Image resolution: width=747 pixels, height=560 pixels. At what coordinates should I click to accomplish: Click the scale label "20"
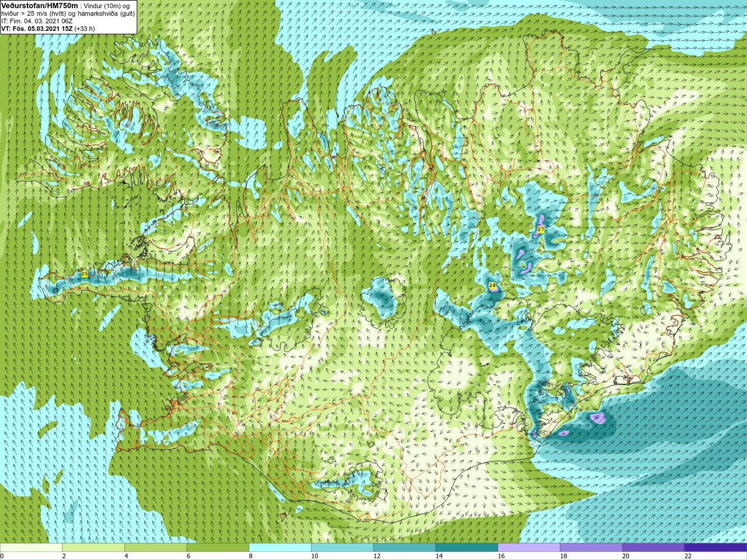pyautogui.click(x=626, y=556)
